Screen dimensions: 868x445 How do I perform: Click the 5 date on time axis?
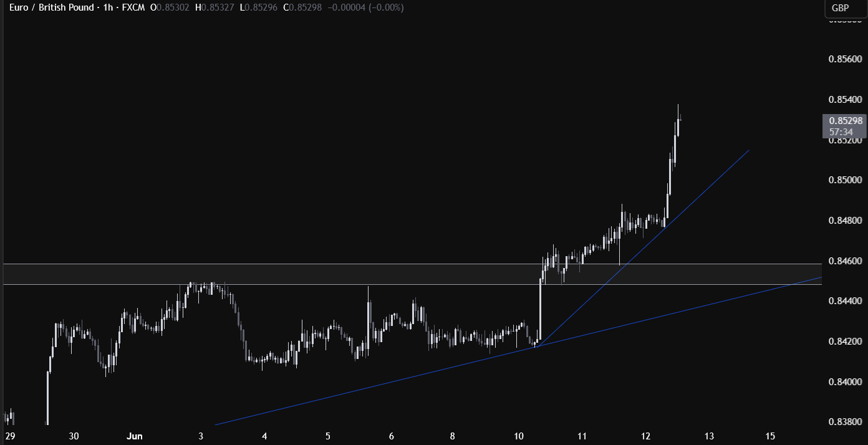tap(327, 436)
